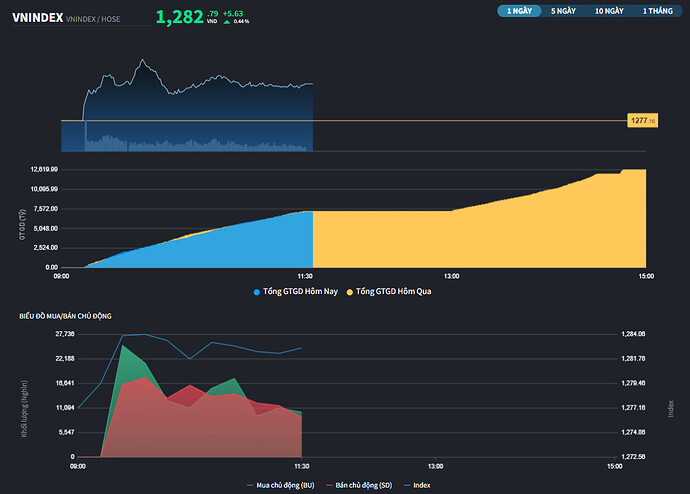Select the 5 NGÀY timeframe tab
Image resolution: width=690 pixels, height=494 pixels.
pyautogui.click(x=563, y=11)
